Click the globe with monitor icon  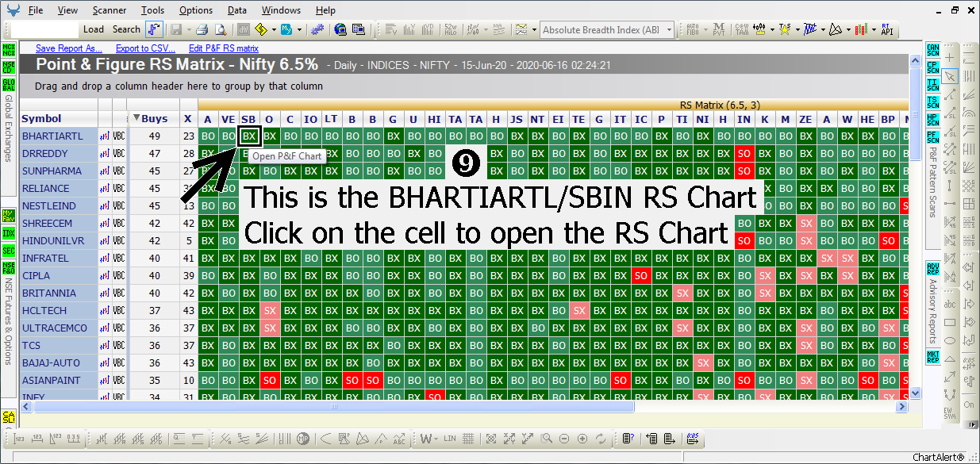341,29
